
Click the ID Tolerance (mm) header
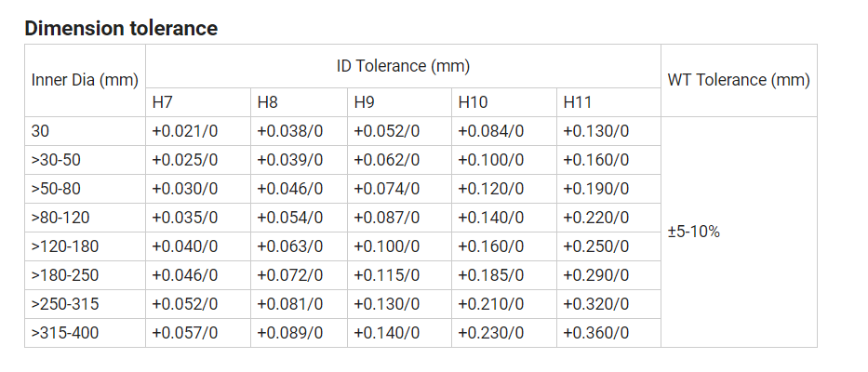click(x=403, y=66)
